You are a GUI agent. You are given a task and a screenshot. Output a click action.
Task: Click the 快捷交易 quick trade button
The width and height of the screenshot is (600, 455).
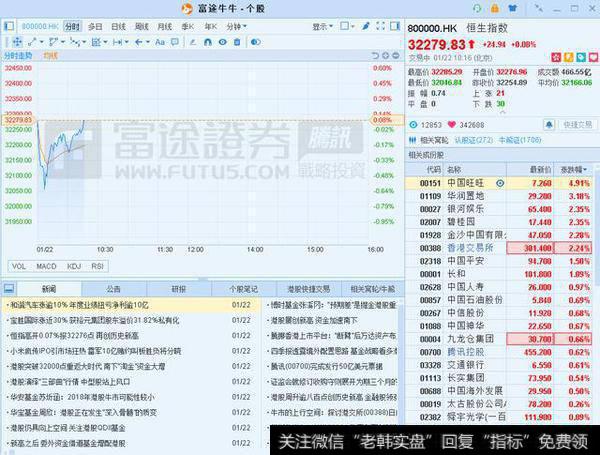click(x=577, y=125)
